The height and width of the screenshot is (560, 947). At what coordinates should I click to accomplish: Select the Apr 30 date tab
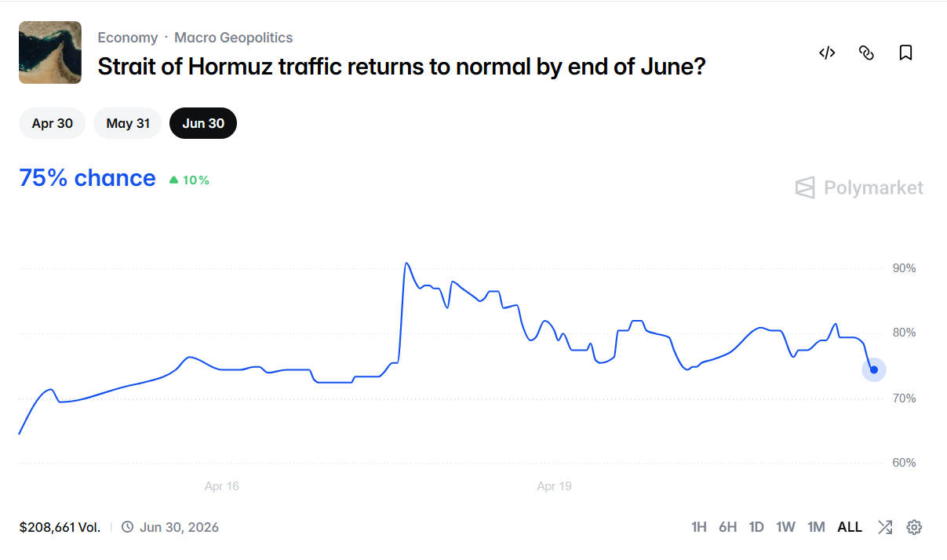click(x=52, y=123)
